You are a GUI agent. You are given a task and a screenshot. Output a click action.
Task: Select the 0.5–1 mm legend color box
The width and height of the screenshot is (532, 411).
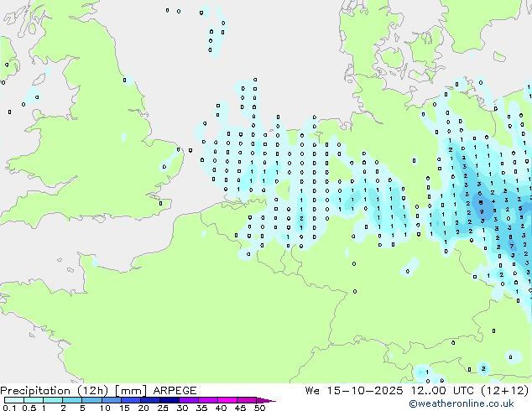(x=34, y=400)
